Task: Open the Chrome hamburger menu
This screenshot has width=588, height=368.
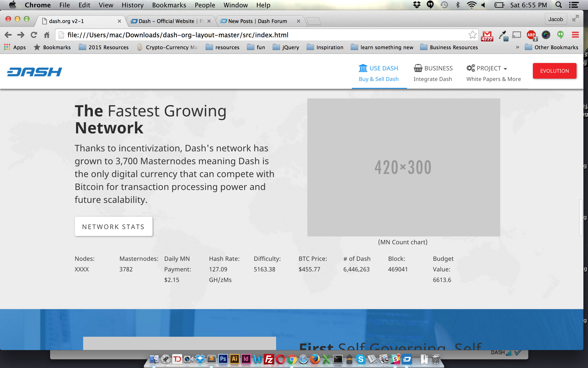Action: click(x=575, y=35)
